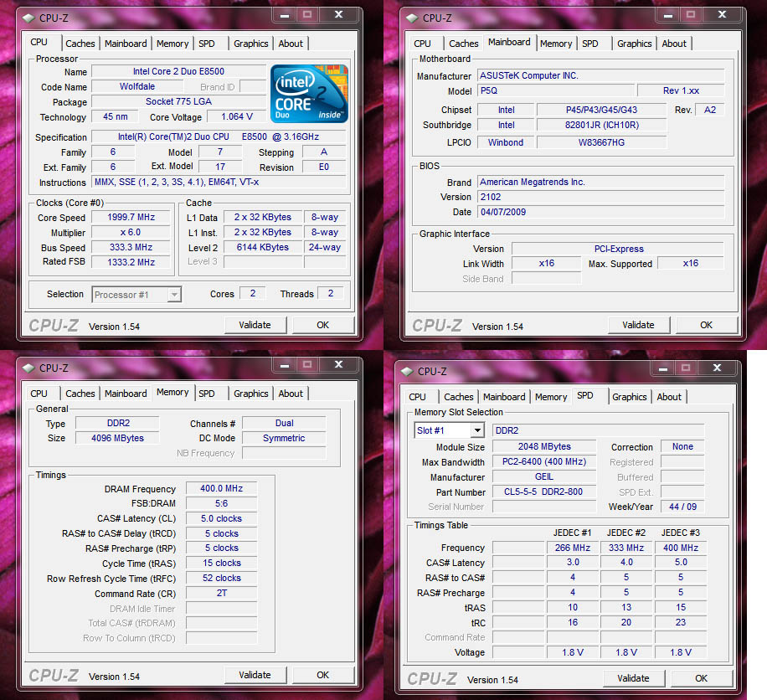Open SPD tab in Memory window

(x=207, y=394)
